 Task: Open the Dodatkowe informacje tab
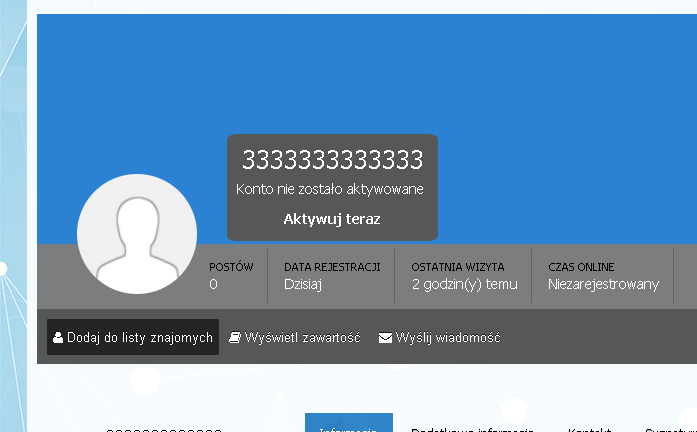(x=472, y=429)
